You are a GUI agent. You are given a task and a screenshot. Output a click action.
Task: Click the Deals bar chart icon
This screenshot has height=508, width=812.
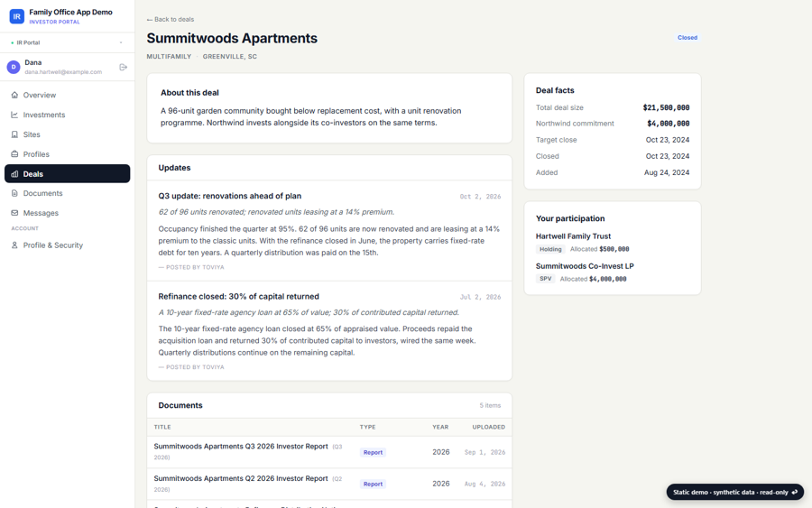point(14,174)
